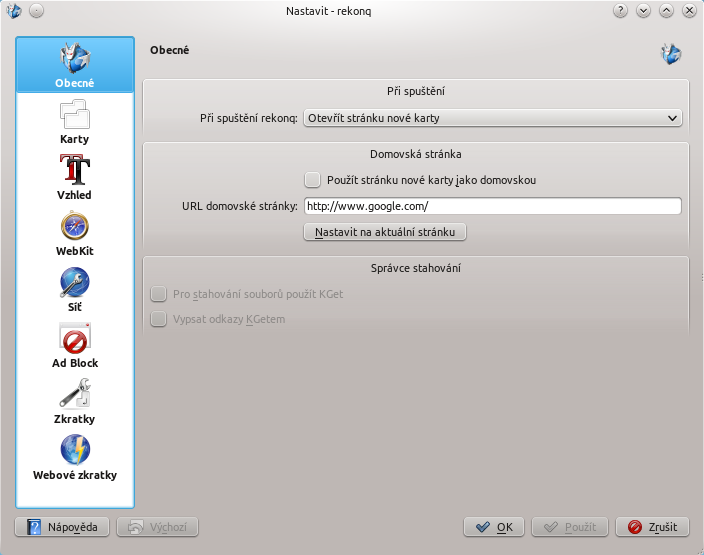704x555 pixels.
Task: Click the Nastavit na aktuální stránku button
Action: click(x=385, y=232)
